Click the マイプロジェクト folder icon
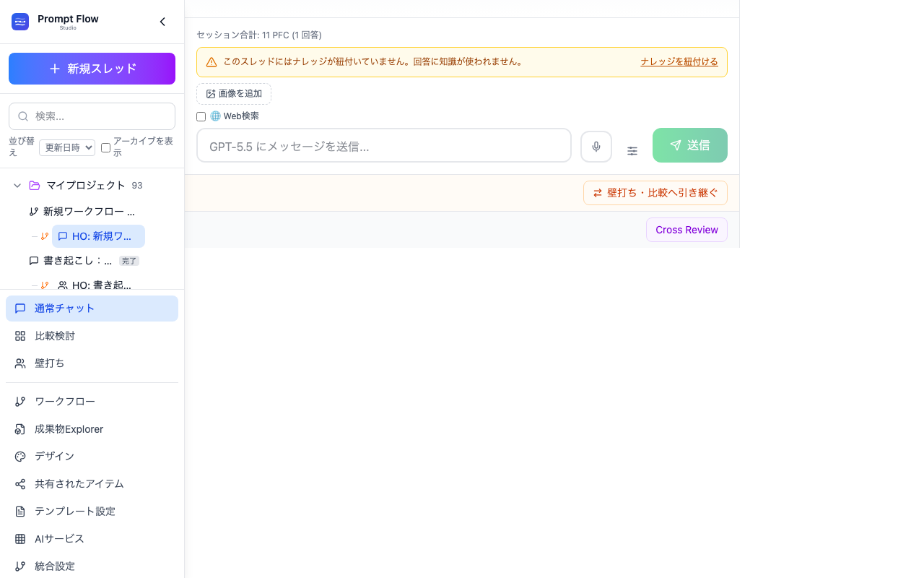Image resolution: width=924 pixels, height=578 pixels. click(35, 186)
